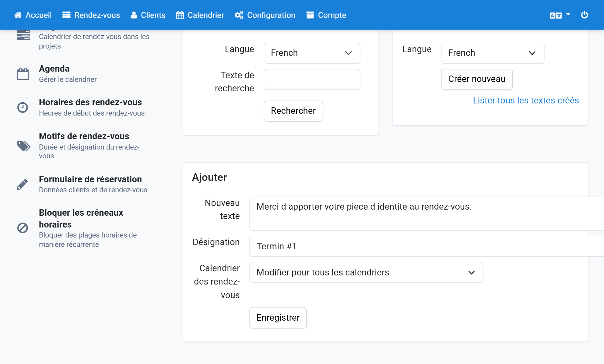Click the power logout icon
Screen dimensions: 604x364
tap(585, 15)
